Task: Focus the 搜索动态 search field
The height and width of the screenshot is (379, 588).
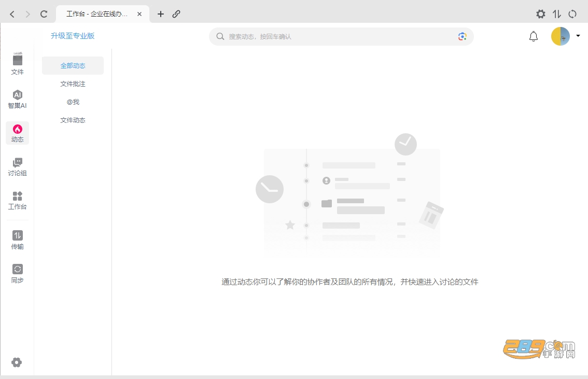Action: tap(341, 36)
